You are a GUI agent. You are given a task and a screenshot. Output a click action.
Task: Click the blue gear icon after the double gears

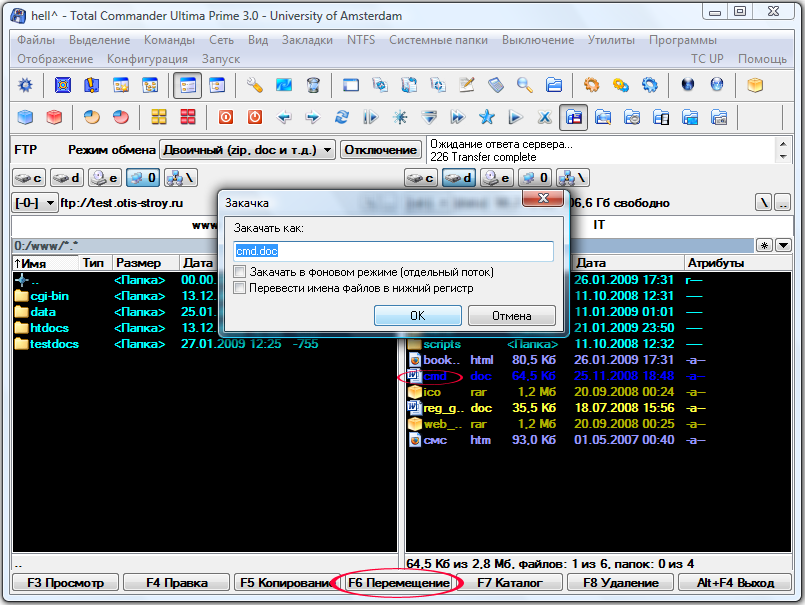coord(650,85)
